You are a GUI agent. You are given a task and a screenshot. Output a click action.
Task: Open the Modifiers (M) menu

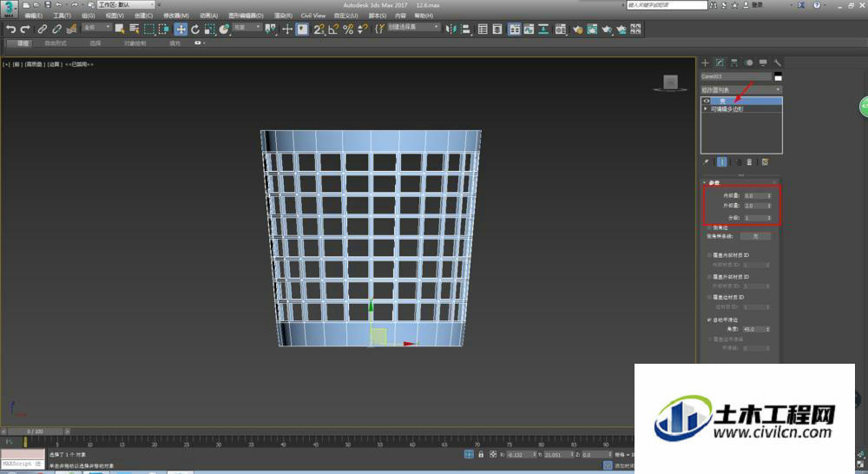175,16
